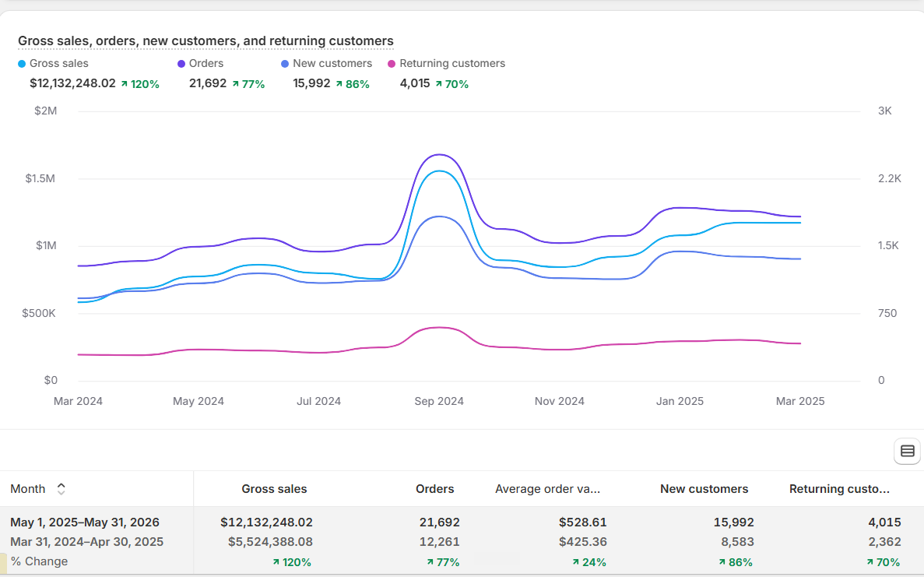The width and height of the screenshot is (924, 577).
Task: Click the table view icon button
Action: 907,452
